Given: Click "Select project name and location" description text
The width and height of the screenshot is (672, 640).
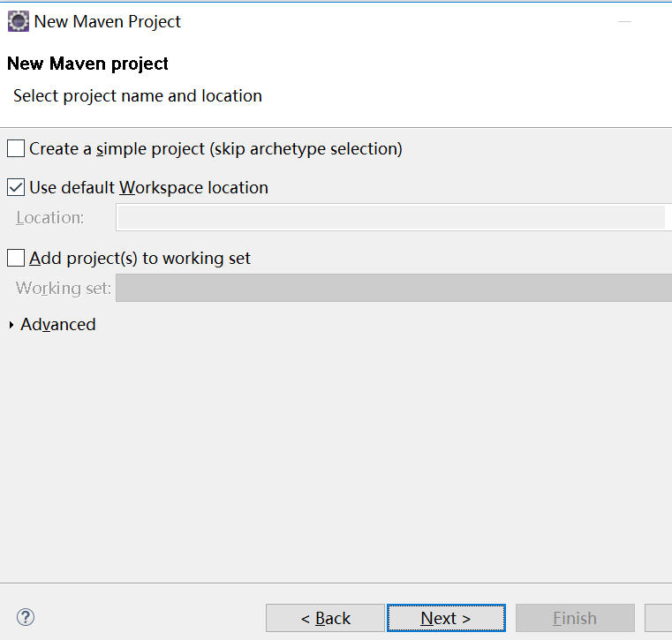Looking at the screenshot, I should [x=138, y=95].
